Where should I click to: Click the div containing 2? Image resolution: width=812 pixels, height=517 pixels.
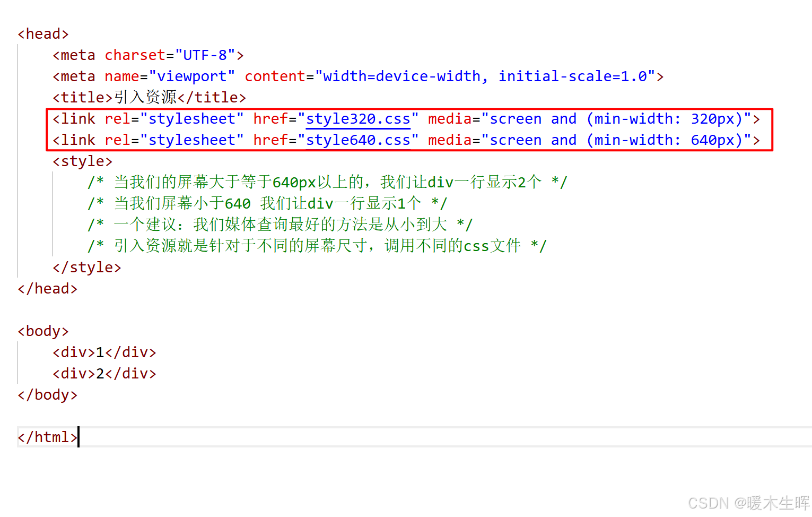pos(104,374)
